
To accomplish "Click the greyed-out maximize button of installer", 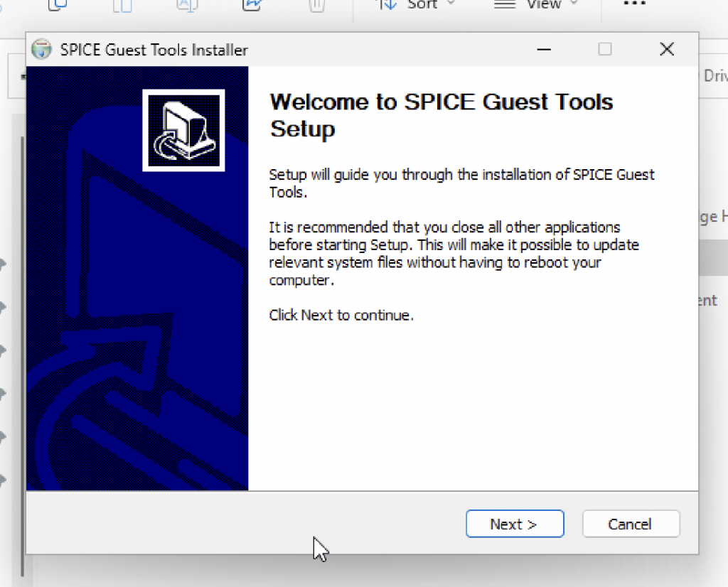I will point(604,49).
